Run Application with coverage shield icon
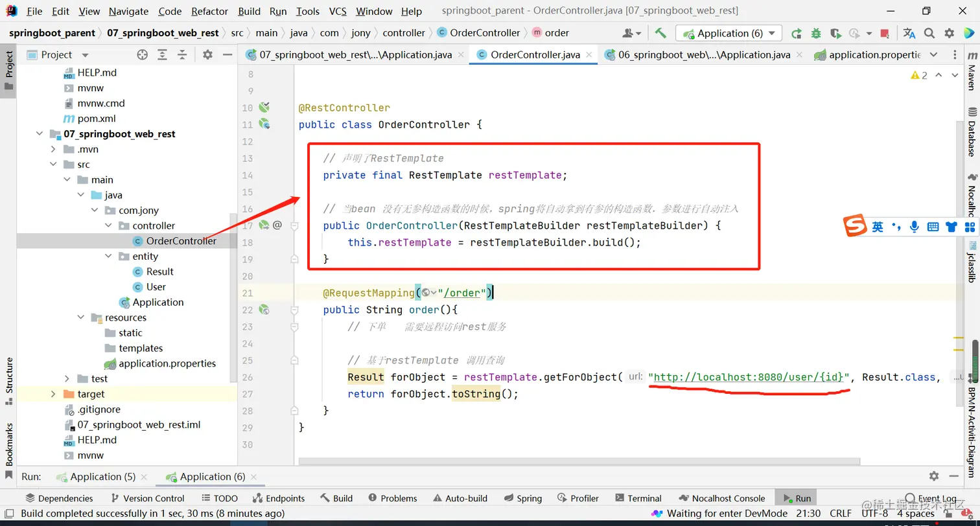 coord(835,33)
